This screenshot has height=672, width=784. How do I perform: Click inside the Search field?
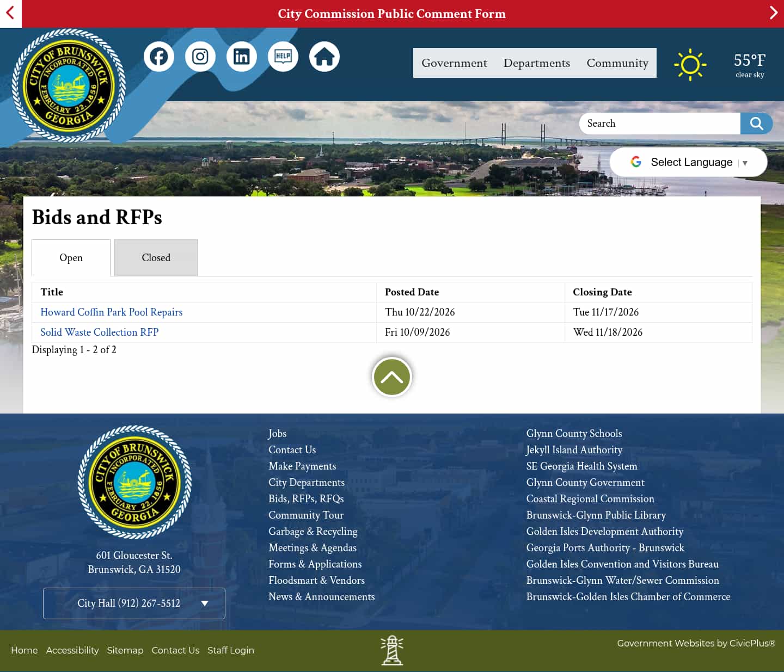[x=660, y=124]
